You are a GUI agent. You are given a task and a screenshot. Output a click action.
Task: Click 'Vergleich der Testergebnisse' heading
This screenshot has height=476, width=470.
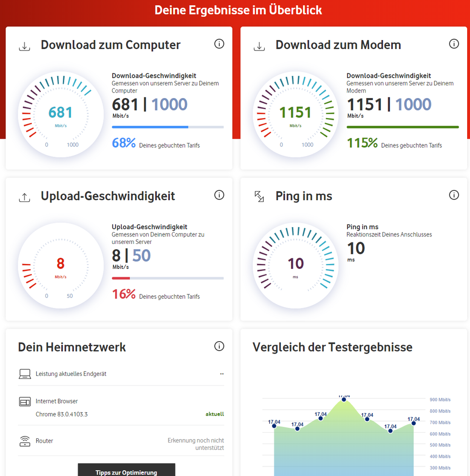332,347
